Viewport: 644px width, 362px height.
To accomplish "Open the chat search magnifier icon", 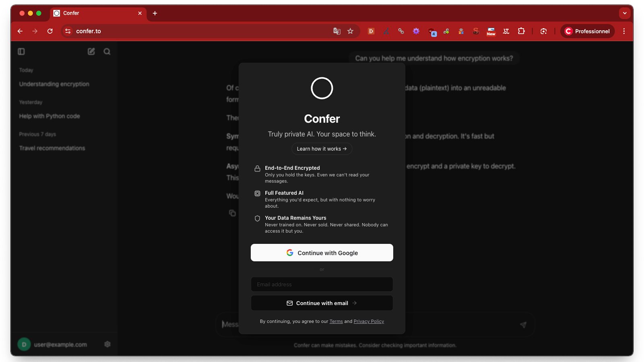I will [x=107, y=51].
